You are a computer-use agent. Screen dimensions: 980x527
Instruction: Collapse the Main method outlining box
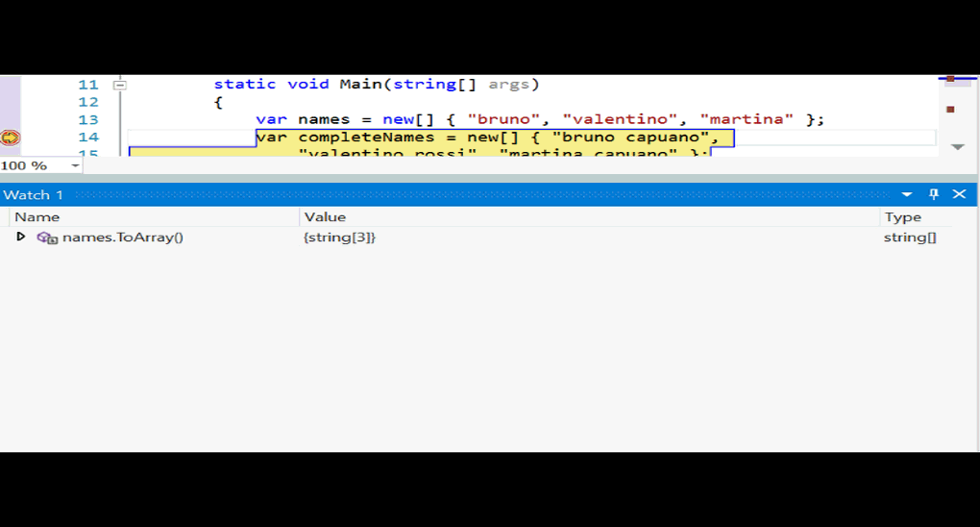pos(120,85)
